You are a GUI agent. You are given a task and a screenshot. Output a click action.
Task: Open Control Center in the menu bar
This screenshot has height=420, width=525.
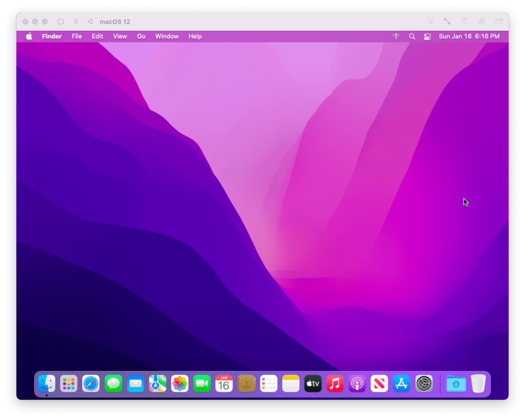pos(427,36)
